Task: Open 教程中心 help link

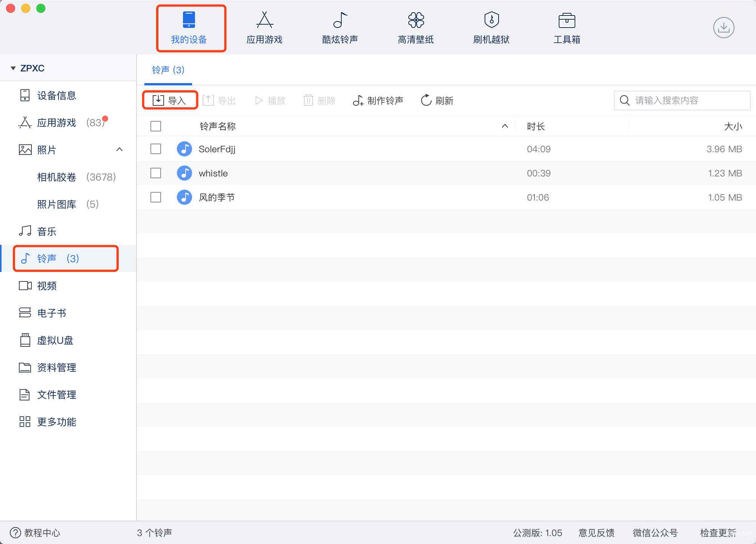Action: pyautogui.click(x=35, y=533)
